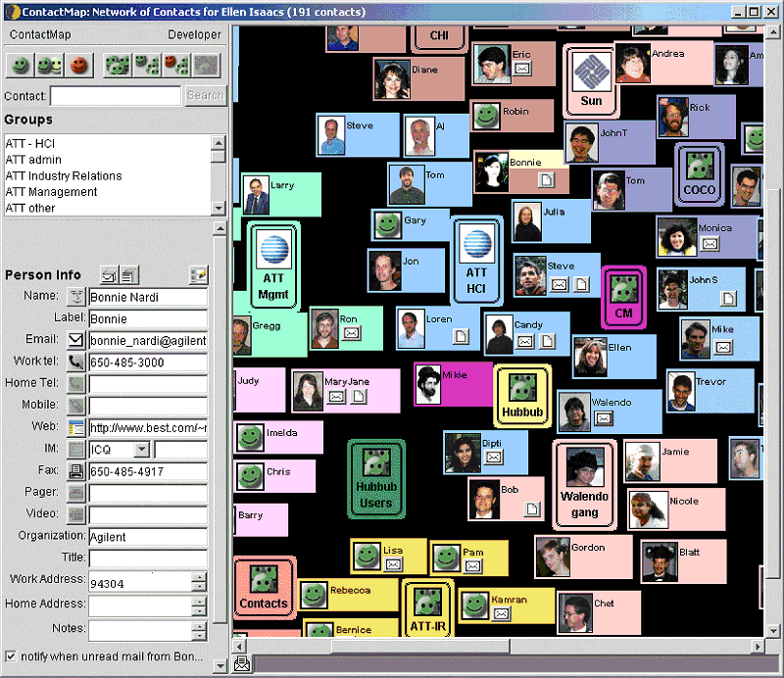Click the telephone icon next to Work tel
The width and height of the screenshot is (784, 678).
click(x=76, y=363)
